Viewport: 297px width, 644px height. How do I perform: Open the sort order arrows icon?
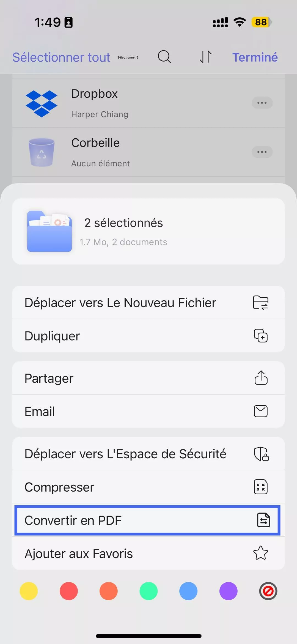205,57
